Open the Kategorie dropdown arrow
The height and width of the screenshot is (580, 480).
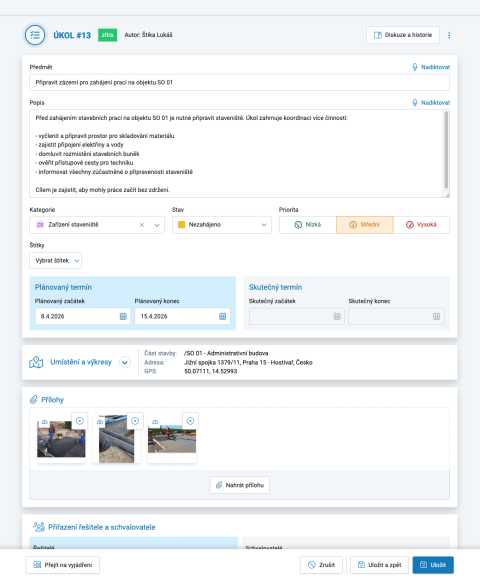[157, 225]
